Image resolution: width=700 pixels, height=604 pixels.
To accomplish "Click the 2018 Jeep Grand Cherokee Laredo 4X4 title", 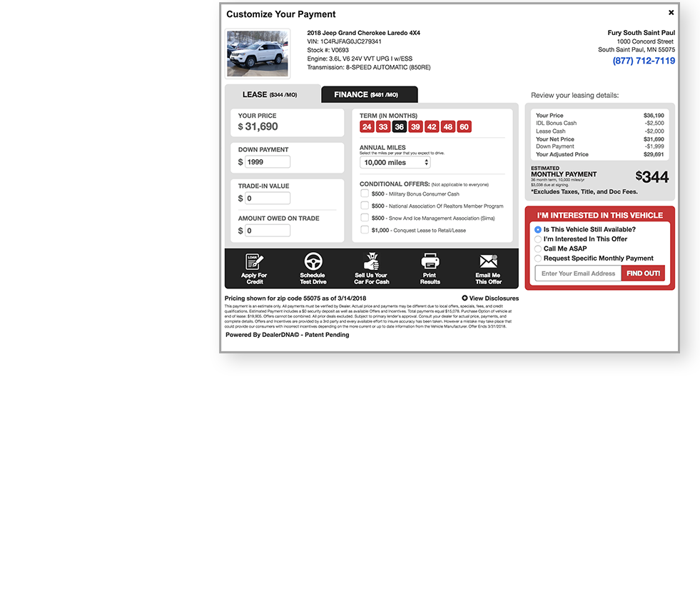I will pyautogui.click(x=363, y=33).
